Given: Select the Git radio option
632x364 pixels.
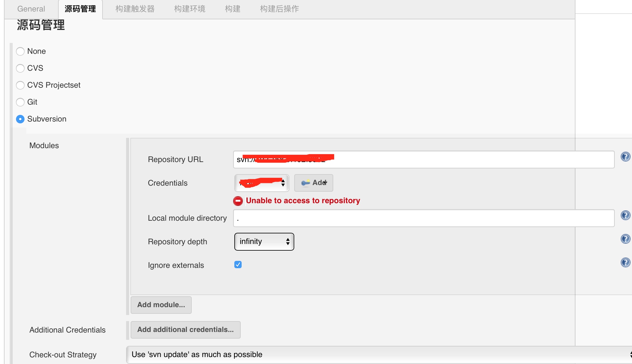Looking at the screenshot, I should [x=20, y=102].
